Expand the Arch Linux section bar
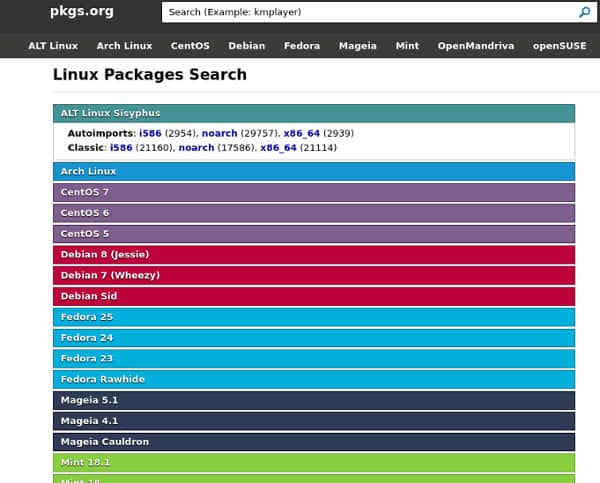600x483 pixels. tap(314, 171)
